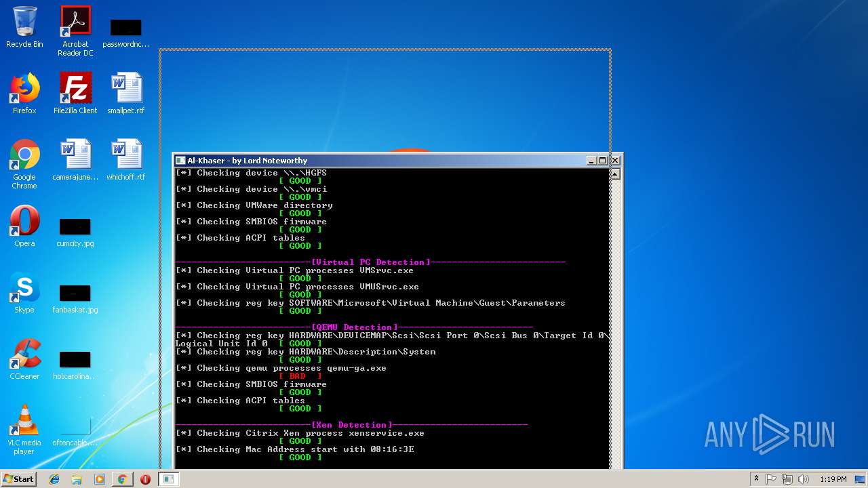Launch VLC media player
Image resolution: width=868 pixels, height=488 pixels.
(24, 430)
